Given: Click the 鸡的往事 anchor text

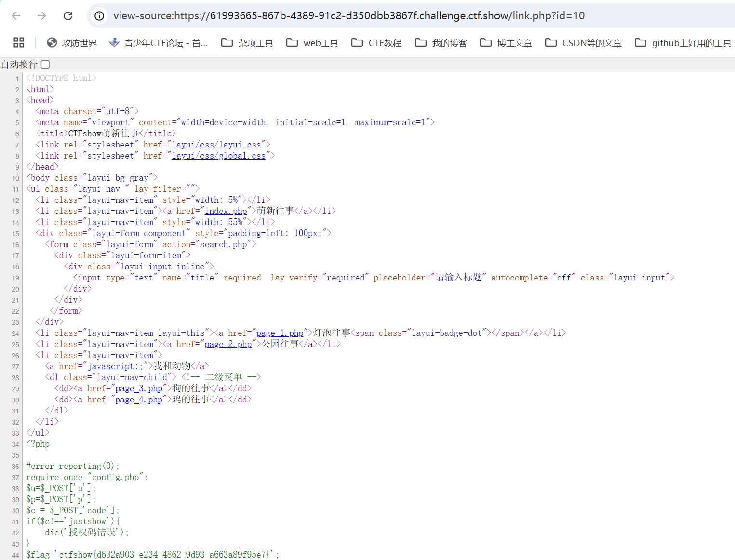Looking at the screenshot, I should point(191,400).
